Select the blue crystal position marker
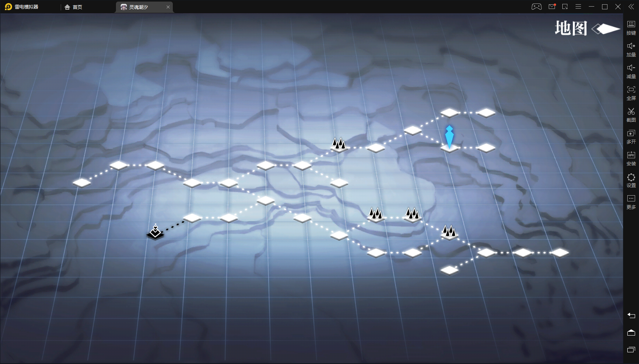 [449, 138]
